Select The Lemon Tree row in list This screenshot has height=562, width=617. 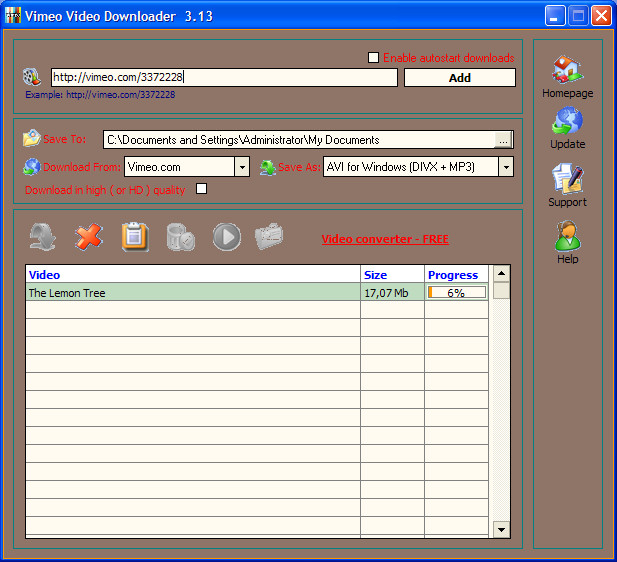[192, 293]
